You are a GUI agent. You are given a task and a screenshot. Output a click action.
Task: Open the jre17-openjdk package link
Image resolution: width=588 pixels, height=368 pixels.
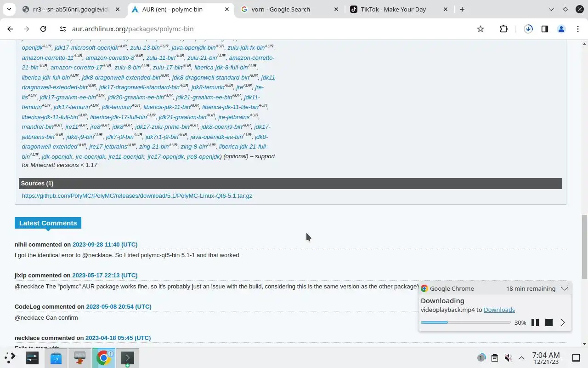click(x=165, y=156)
